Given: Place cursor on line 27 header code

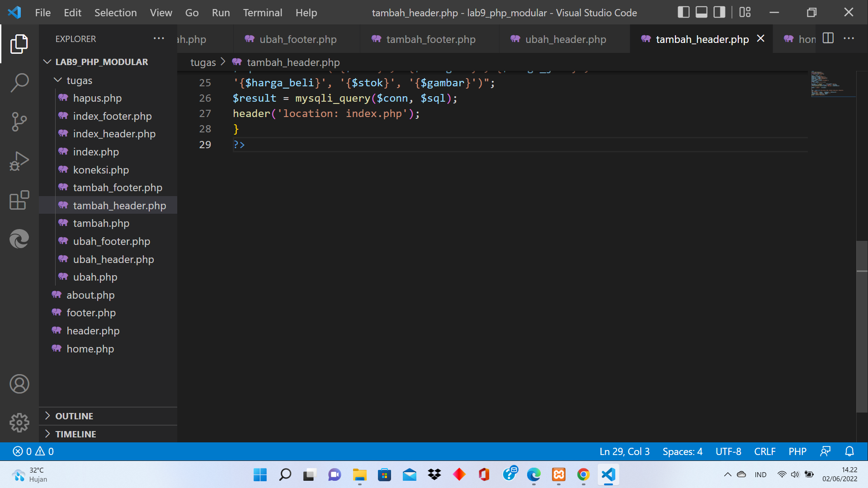Looking at the screenshot, I should [326, 114].
